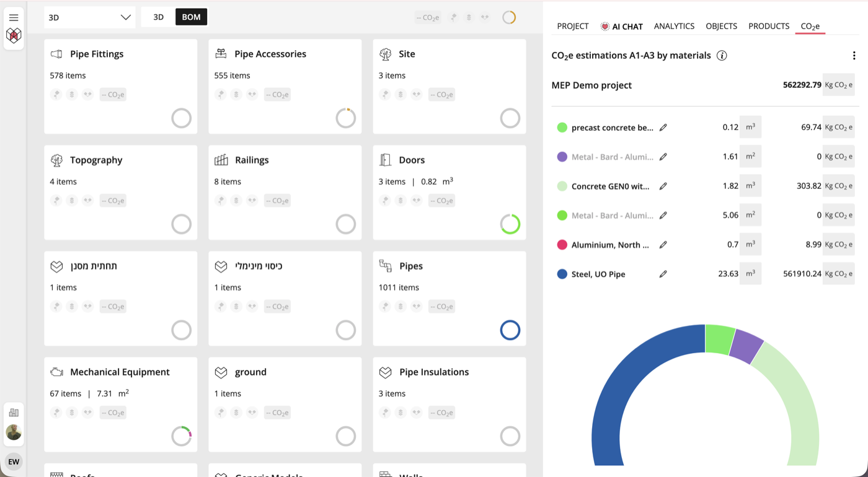Screen dimensions: 868x477
Task: Edit the precast concrete material with the pencil
Action: (x=663, y=128)
